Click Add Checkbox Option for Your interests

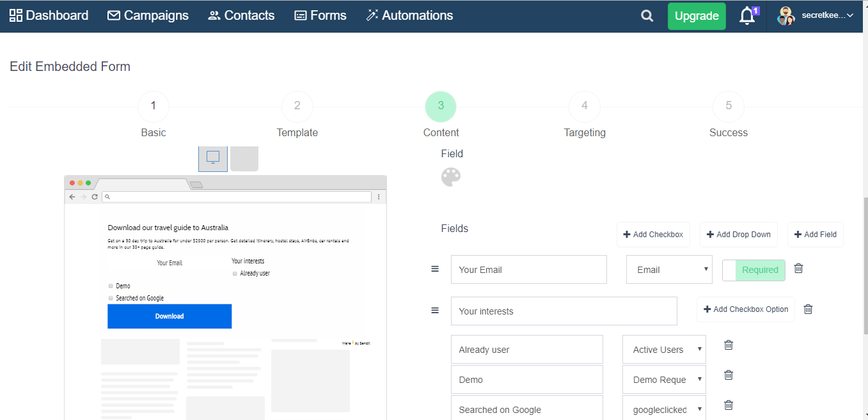pyautogui.click(x=745, y=309)
